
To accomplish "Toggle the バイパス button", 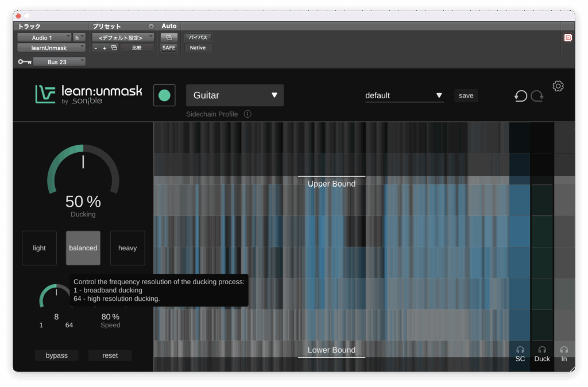I will [x=198, y=37].
